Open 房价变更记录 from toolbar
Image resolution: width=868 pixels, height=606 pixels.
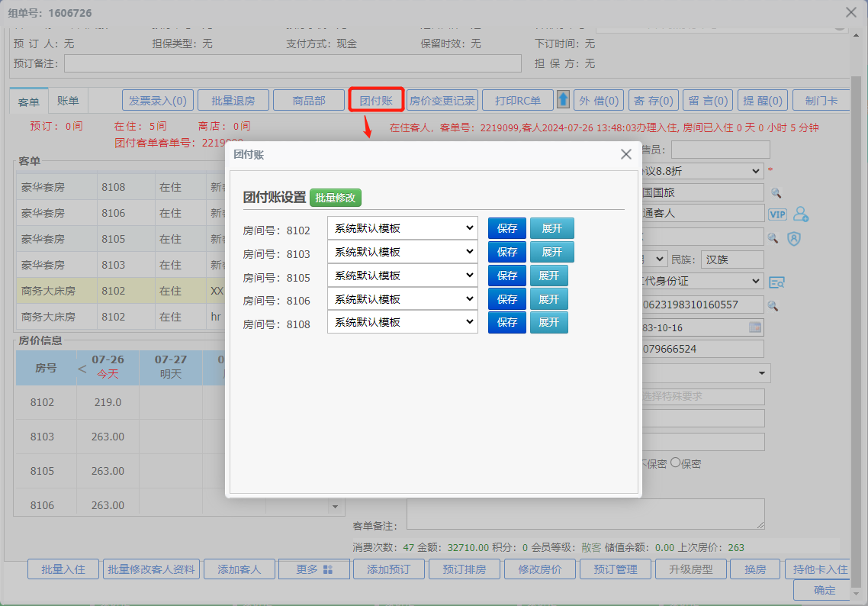pyautogui.click(x=442, y=100)
